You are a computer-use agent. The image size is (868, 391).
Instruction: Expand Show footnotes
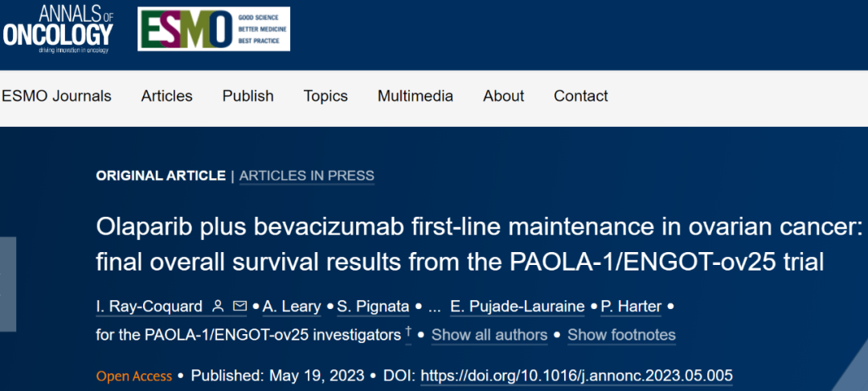621,335
